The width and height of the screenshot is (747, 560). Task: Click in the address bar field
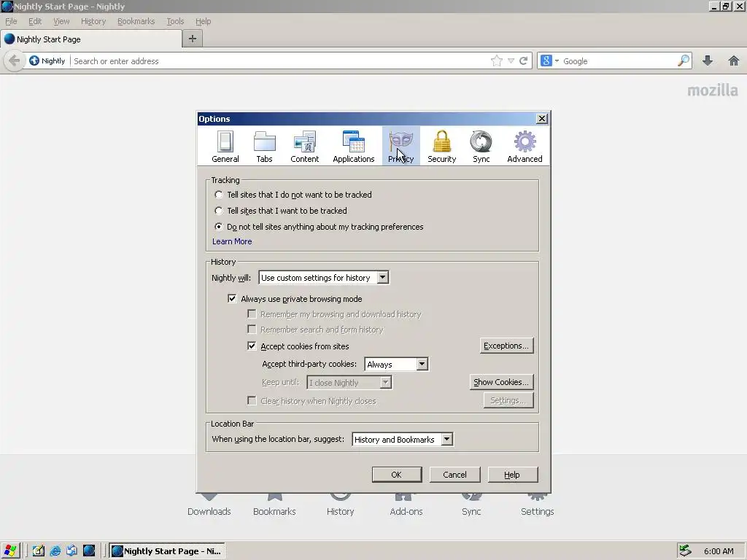(x=279, y=61)
